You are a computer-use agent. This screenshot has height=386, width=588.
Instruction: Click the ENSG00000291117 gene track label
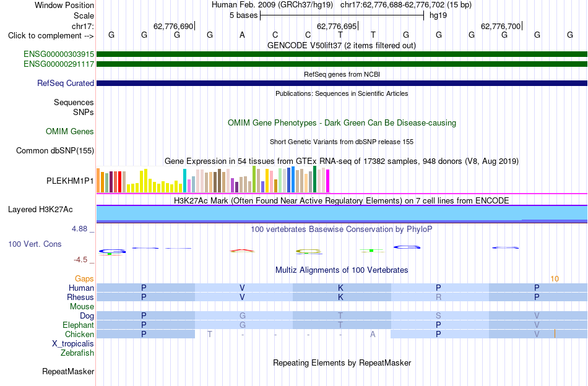59,64
